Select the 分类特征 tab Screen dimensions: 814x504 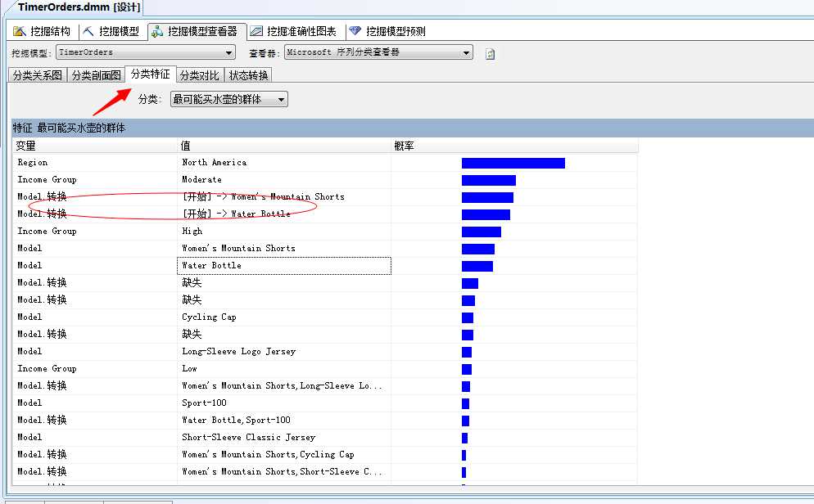(151, 74)
